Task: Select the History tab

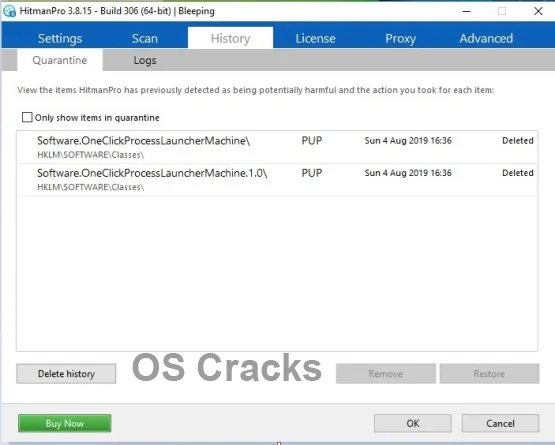Action: click(230, 38)
